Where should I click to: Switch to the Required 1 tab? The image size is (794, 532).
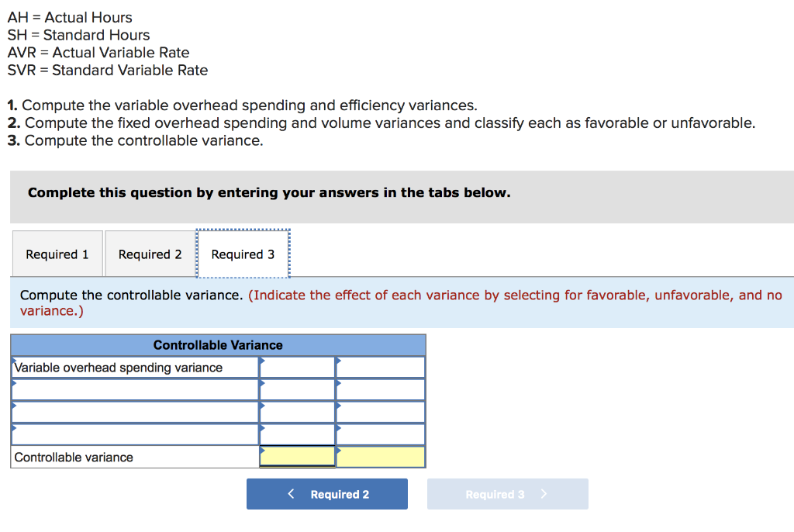click(57, 254)
